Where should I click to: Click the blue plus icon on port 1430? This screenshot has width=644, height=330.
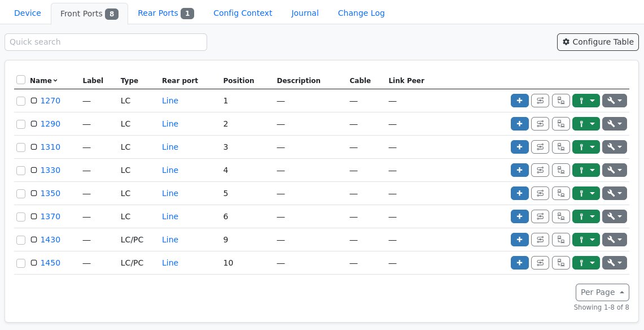pyautogui.click(x=519, y=240)
